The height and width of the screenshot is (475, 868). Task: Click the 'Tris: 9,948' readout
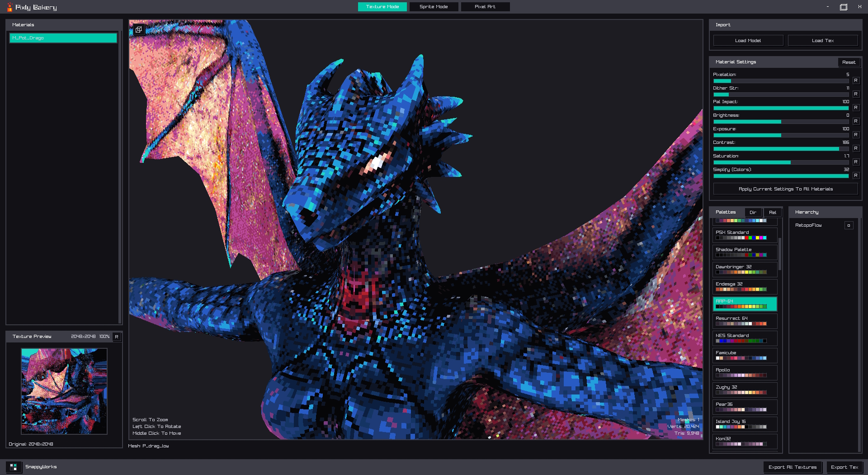pos(687,433)
